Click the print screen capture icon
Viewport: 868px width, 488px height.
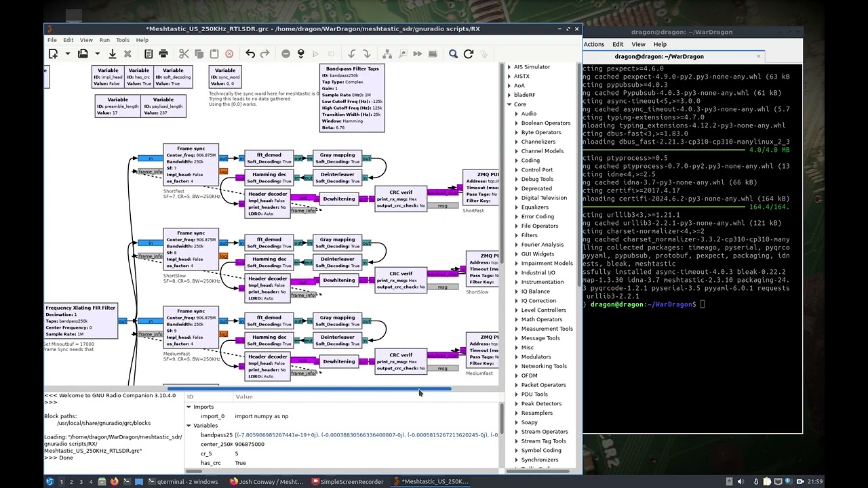point(163,54)
